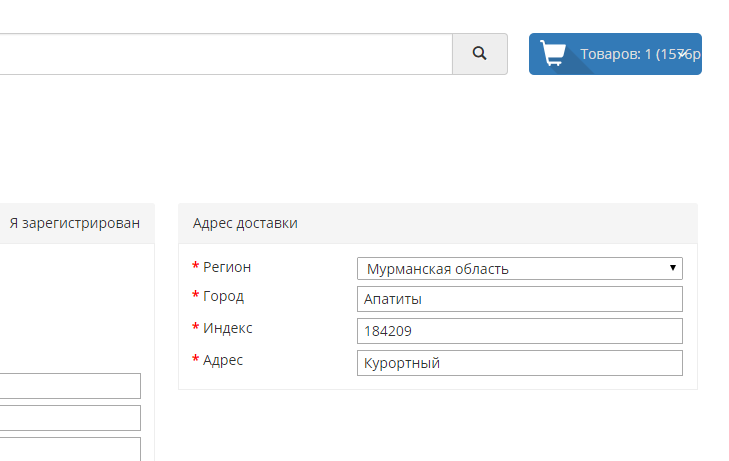Click the first partially visible left input
This screenshot has height=461, width=729.
click(70, 386)
